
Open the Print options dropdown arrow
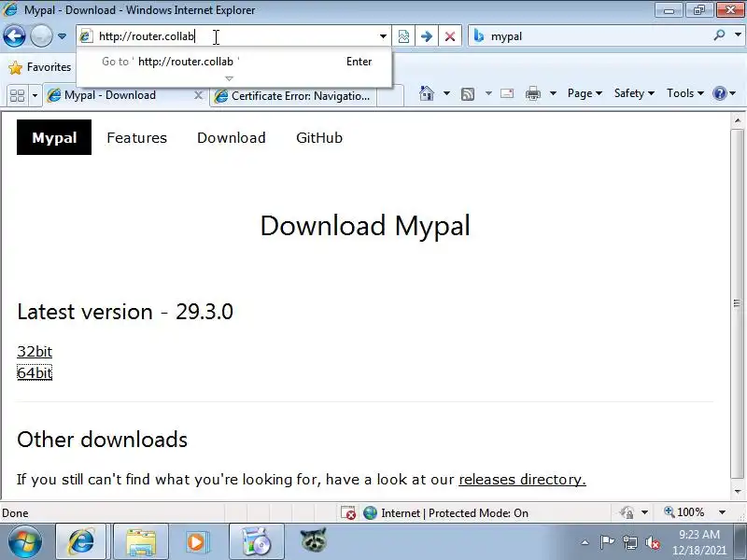553,93
